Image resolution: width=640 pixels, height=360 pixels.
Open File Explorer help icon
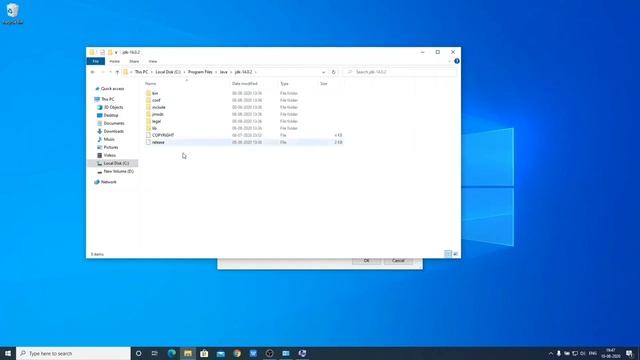pos(457,61)
